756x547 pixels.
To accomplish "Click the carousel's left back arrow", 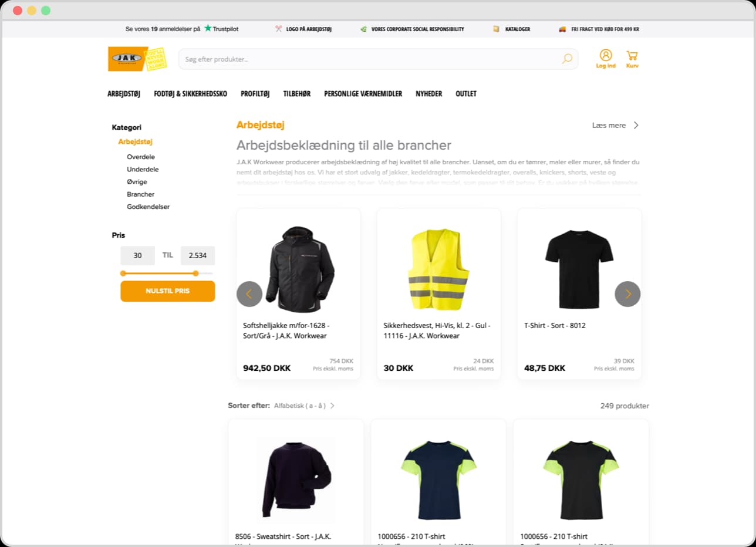I will (x=249, y=293).
